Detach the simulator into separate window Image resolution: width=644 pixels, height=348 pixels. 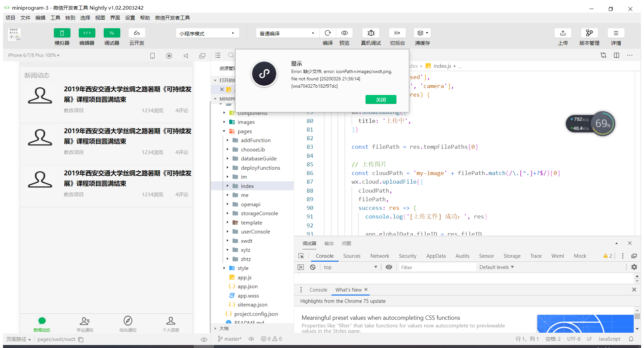202,56
